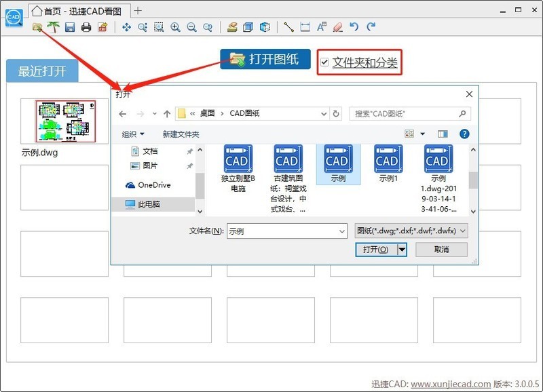The width and height of the screenshot is (543, 392).
Task: Open the text annotation tool
Action: (x=321, y=27)
